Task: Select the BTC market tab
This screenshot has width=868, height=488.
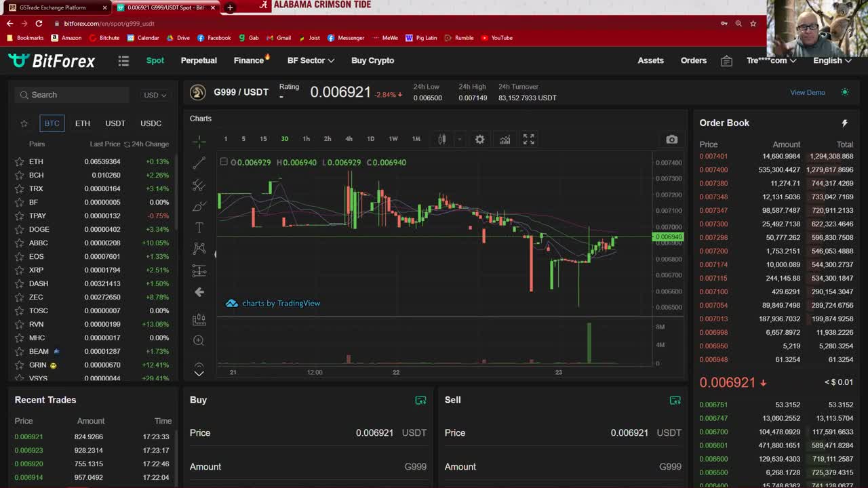Action: point(52,123)
